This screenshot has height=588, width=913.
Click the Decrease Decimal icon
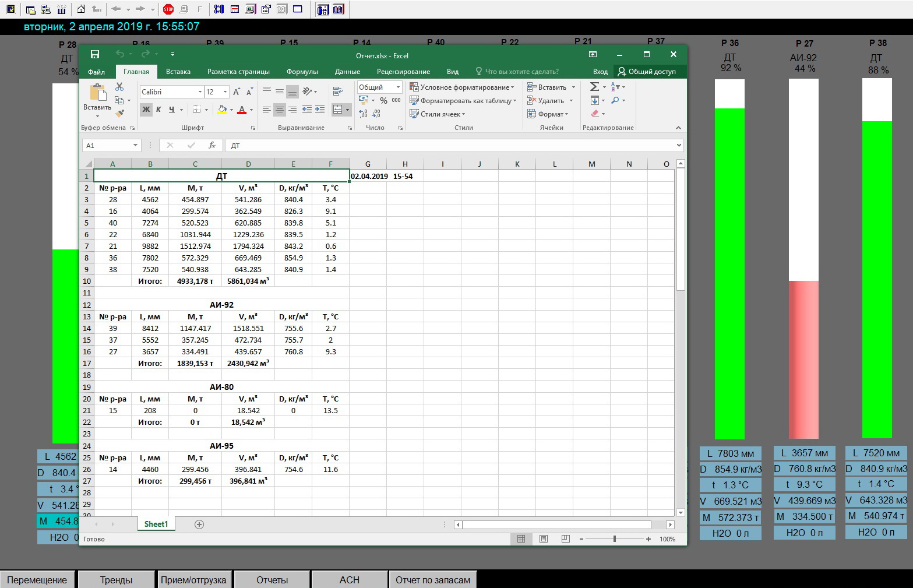click(376, 114)
